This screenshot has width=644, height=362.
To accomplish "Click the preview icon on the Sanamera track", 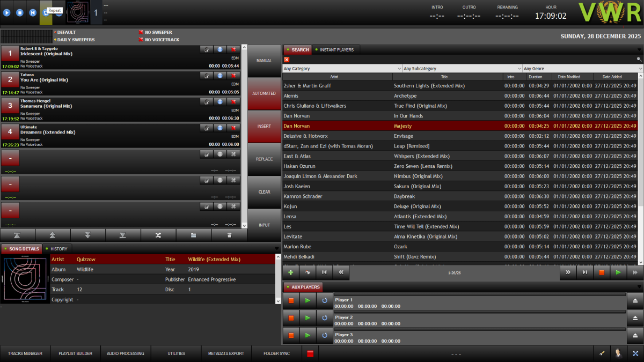I will (207, 101).
